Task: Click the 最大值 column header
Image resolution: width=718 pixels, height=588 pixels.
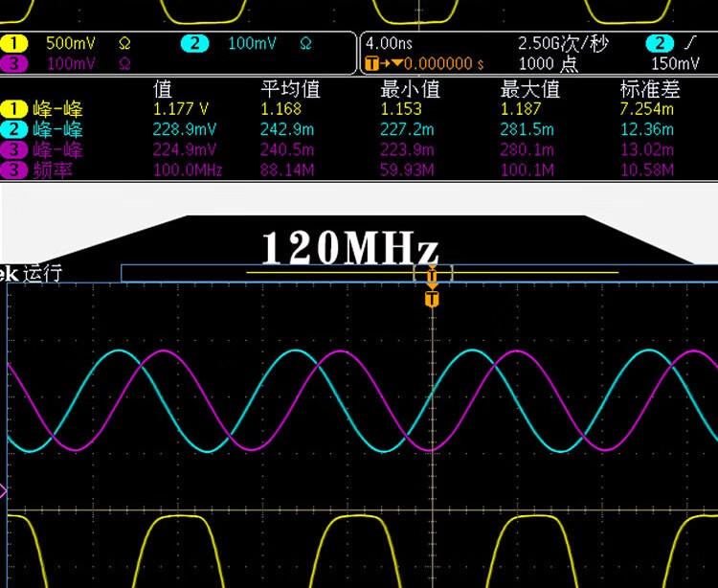Action: [529, 89]
